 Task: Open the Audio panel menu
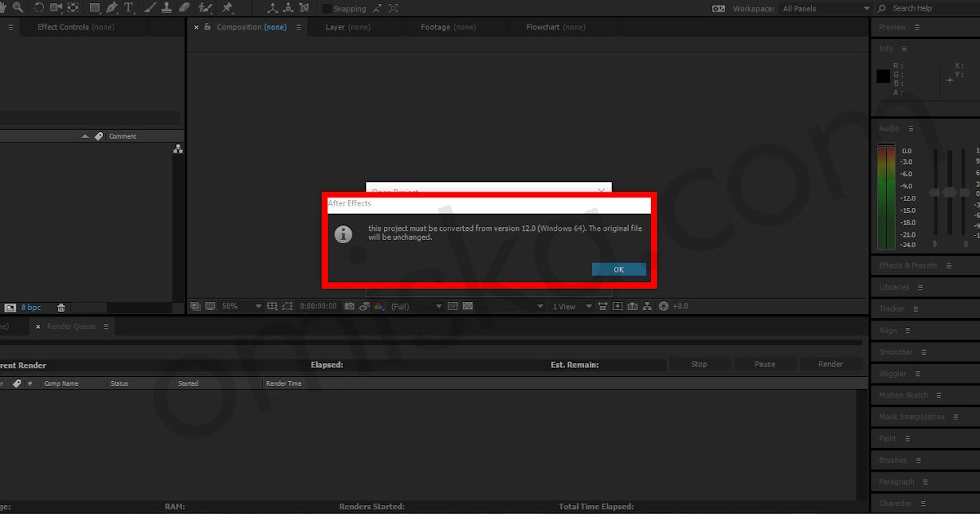(911, 128)
